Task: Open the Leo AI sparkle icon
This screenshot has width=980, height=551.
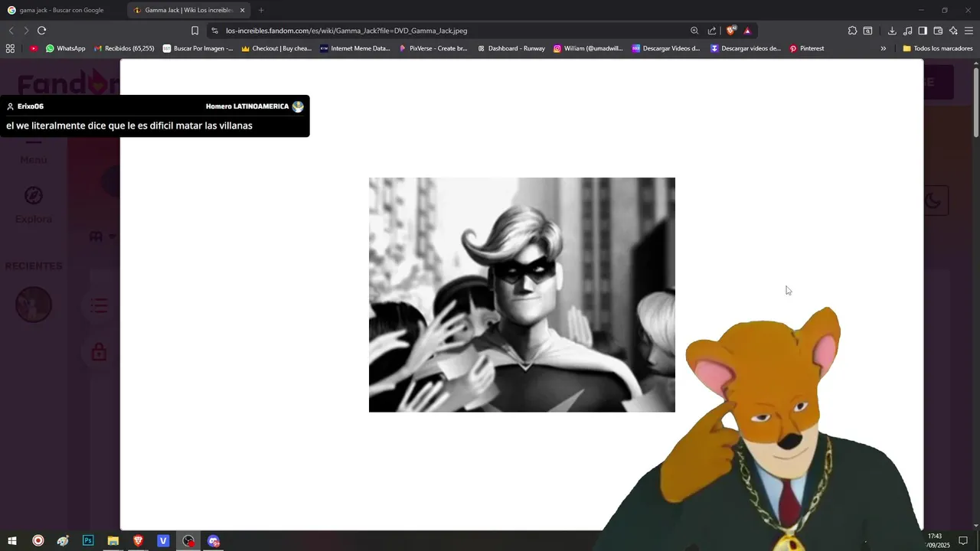Action: (x=953, y=31)
